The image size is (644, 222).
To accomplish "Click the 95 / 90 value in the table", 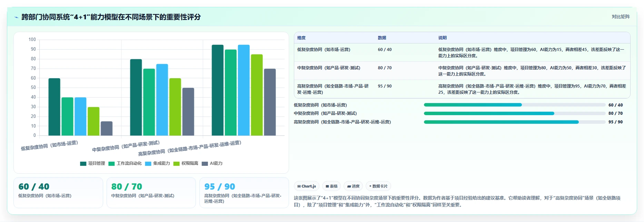I will (x=385, y=86).
